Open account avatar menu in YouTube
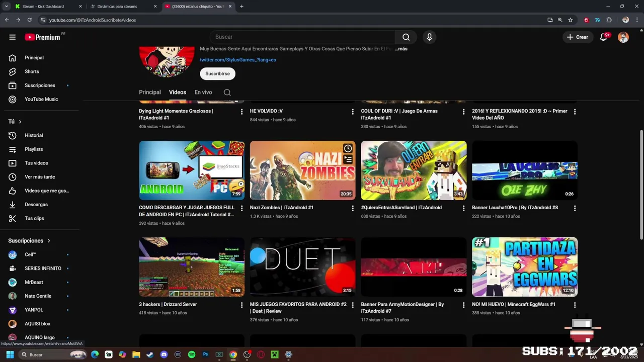This screenshot has width=644, height=362. [623, 37]
